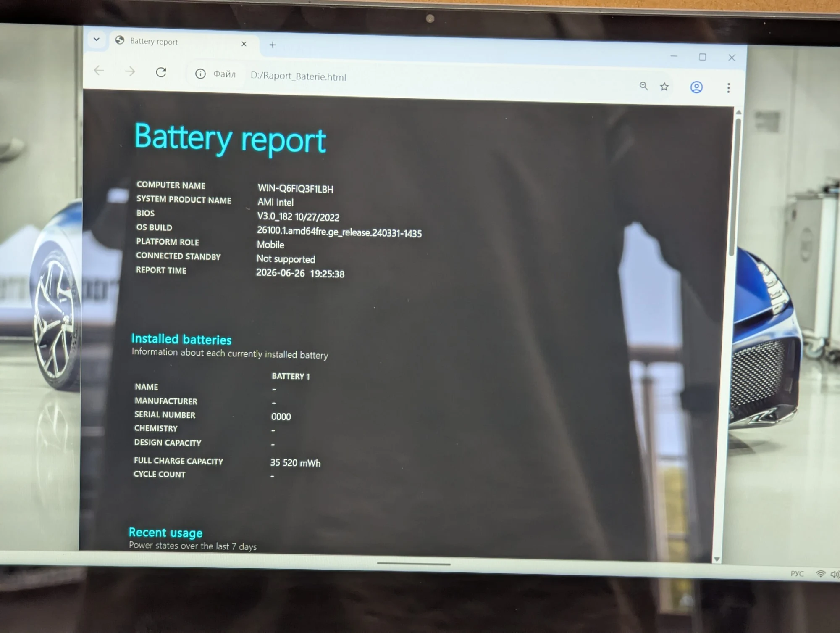
Task: Click the scrollbar down arrow
Action: point(717,559)
